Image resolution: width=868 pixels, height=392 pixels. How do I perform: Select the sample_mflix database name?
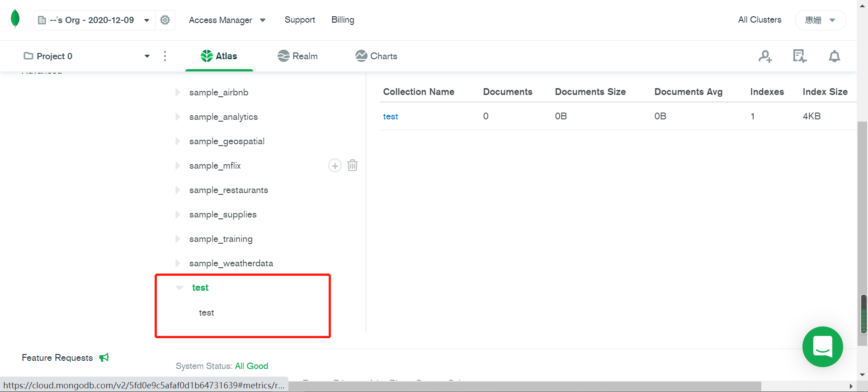point(215,165)
